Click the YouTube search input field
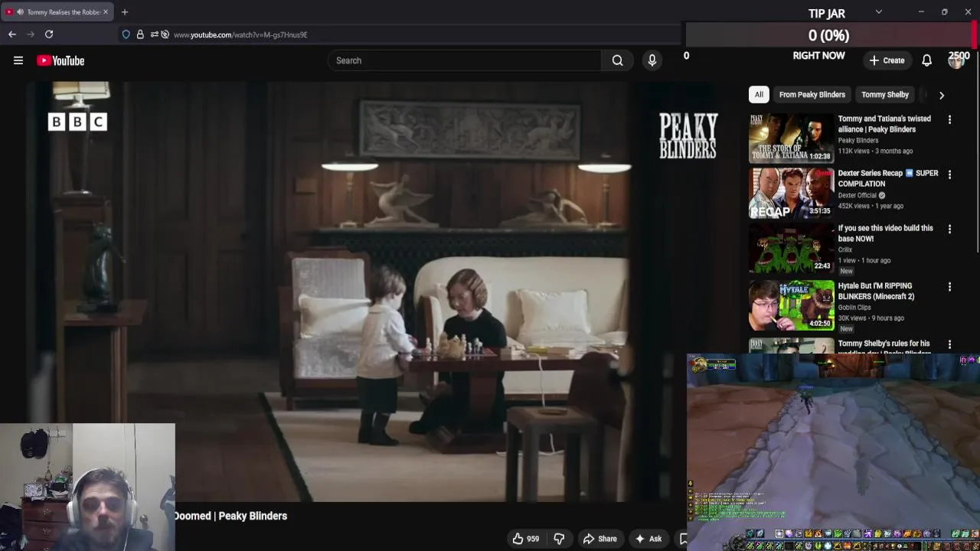Viewport: 980px width, 551px height. tap(465, 60)
